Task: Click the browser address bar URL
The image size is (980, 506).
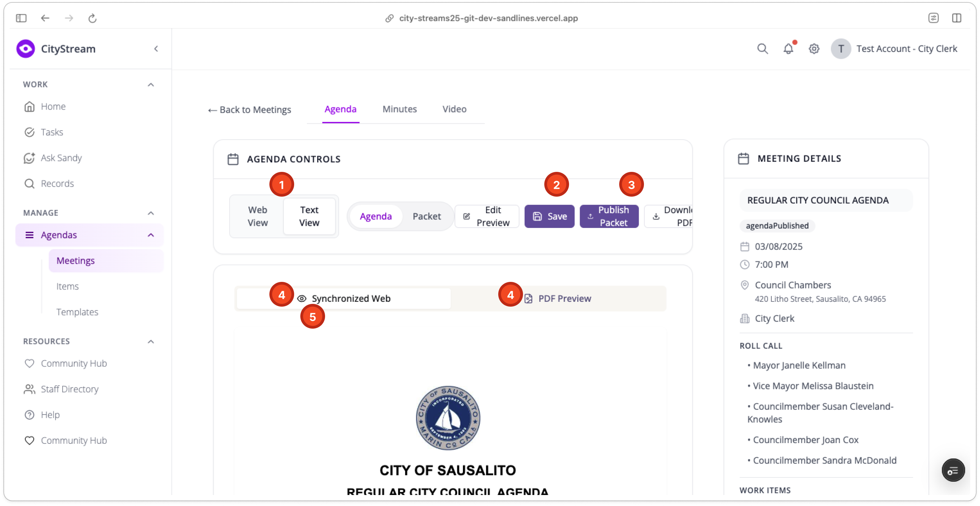Action: 488,18
